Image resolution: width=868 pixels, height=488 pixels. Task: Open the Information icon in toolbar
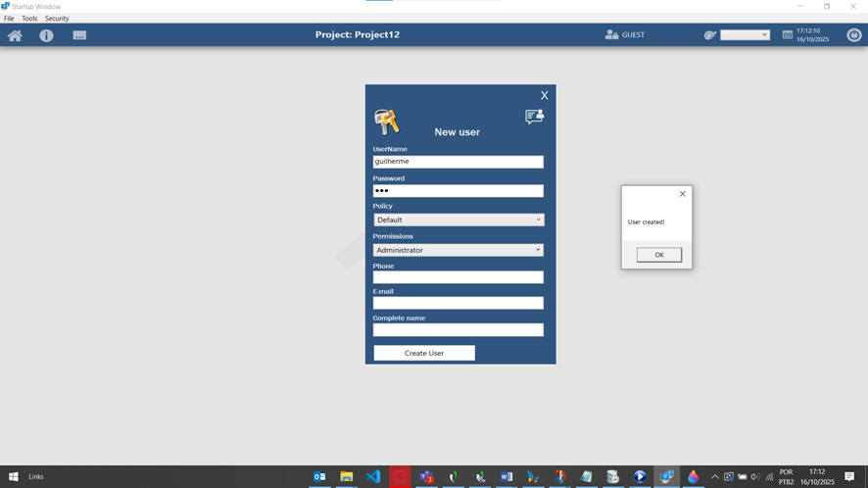coord(46,35)
